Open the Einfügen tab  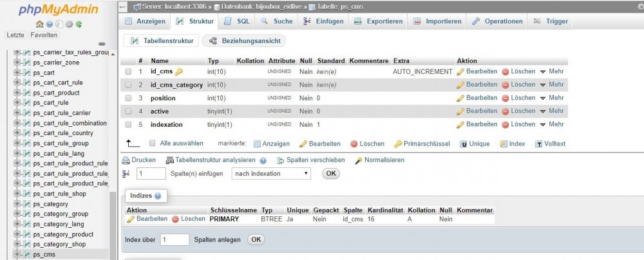[x=323, y=21]
